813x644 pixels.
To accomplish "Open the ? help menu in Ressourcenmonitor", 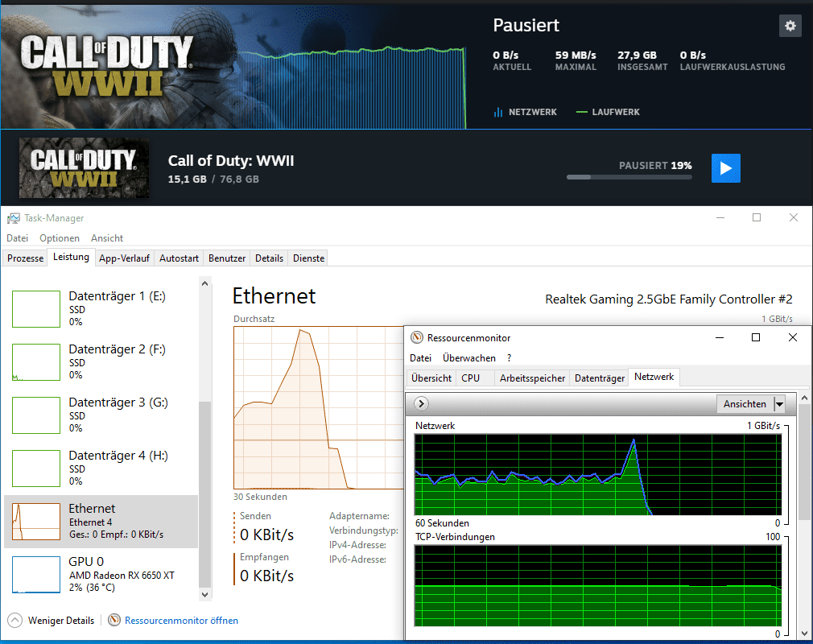I will (510, 358).
